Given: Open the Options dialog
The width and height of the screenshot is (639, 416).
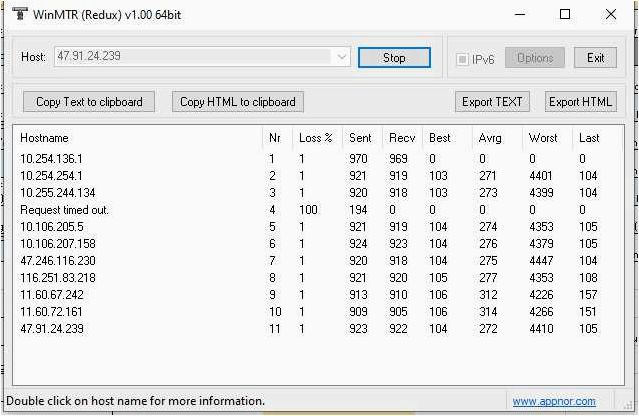Looking at the screenshot, I should tap(535, 58).
